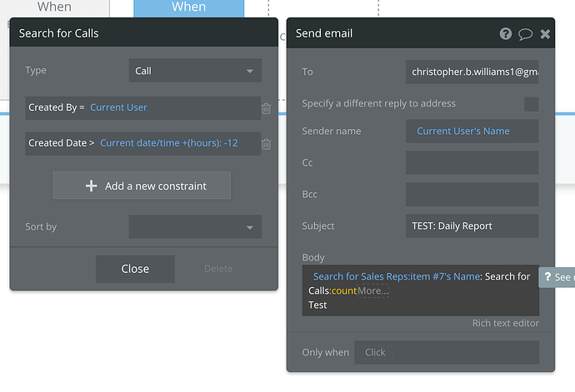
Task: Open the Send email help icon
Action: tap(506, 34)
